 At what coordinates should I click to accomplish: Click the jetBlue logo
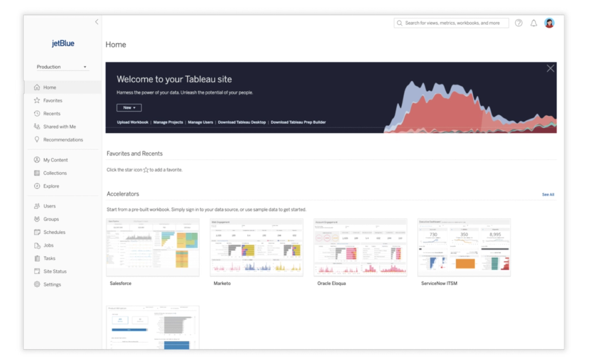63,43
